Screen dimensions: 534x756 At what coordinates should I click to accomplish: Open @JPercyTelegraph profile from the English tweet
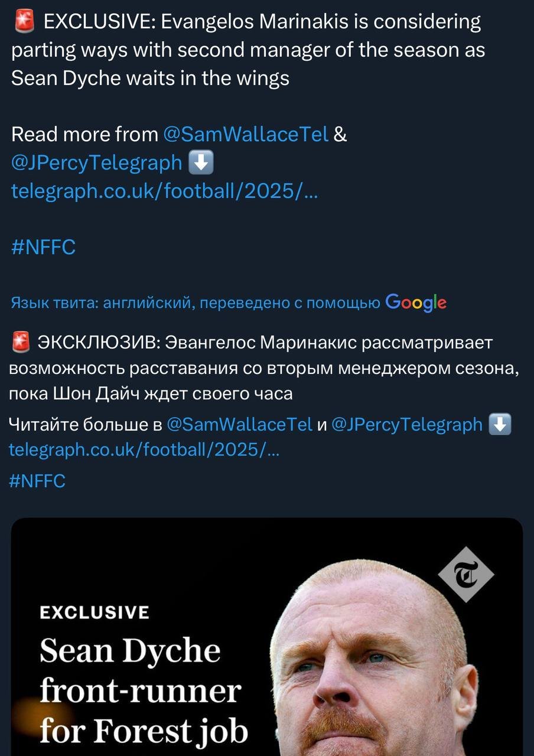[97, 162]
